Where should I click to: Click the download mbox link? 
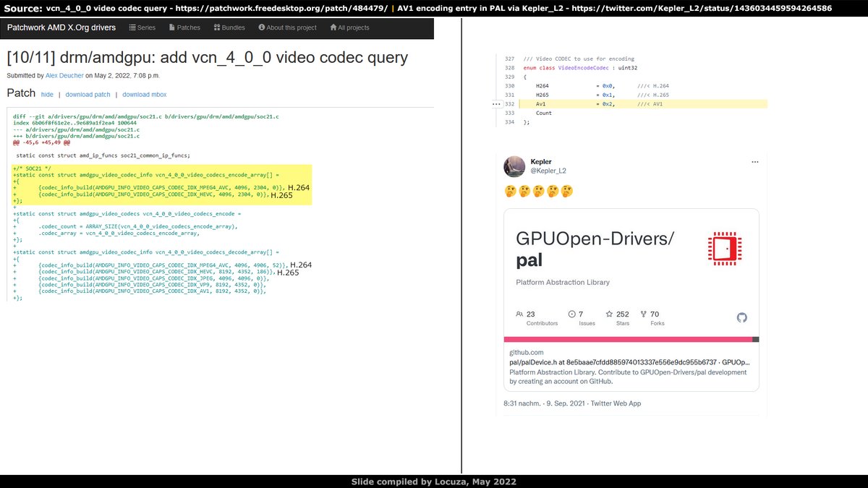(144, 95)
